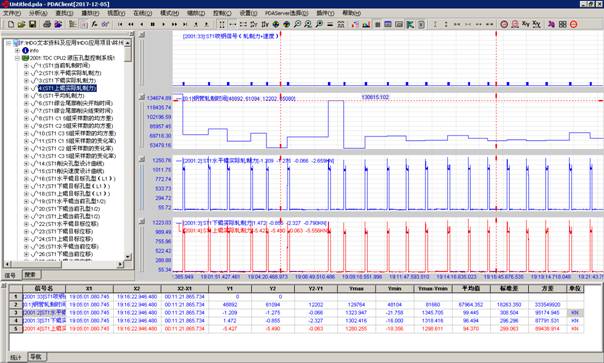Click the four-squares grid toolbar icon

pos(563,24)
